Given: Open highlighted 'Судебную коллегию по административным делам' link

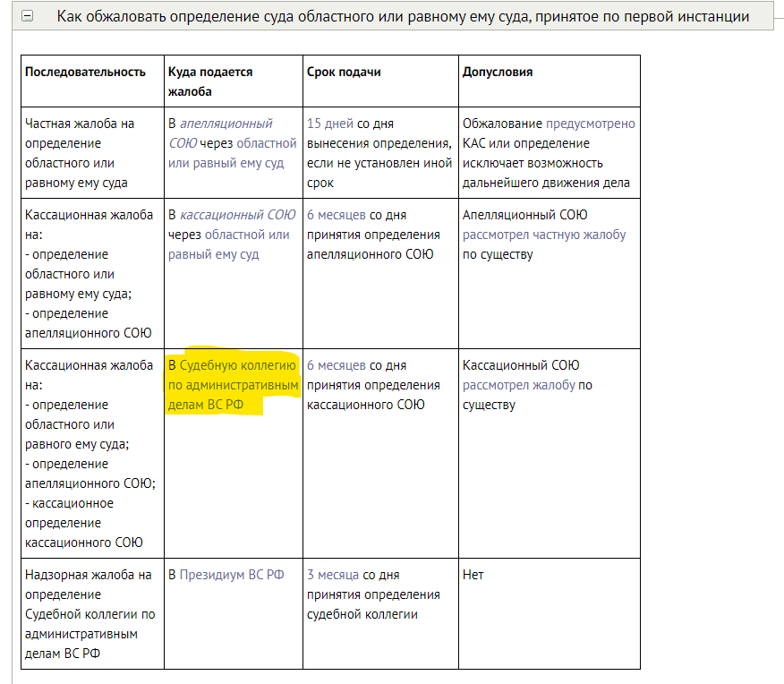Looking at the screenshot, I should tap(233, 385).
